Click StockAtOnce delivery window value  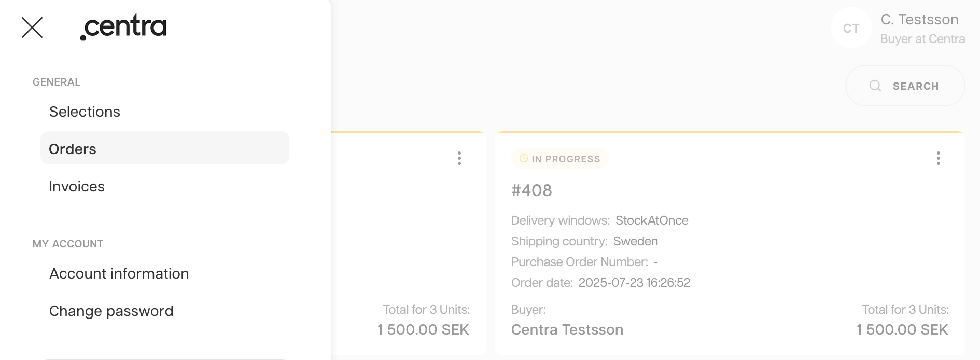(652, 220)
